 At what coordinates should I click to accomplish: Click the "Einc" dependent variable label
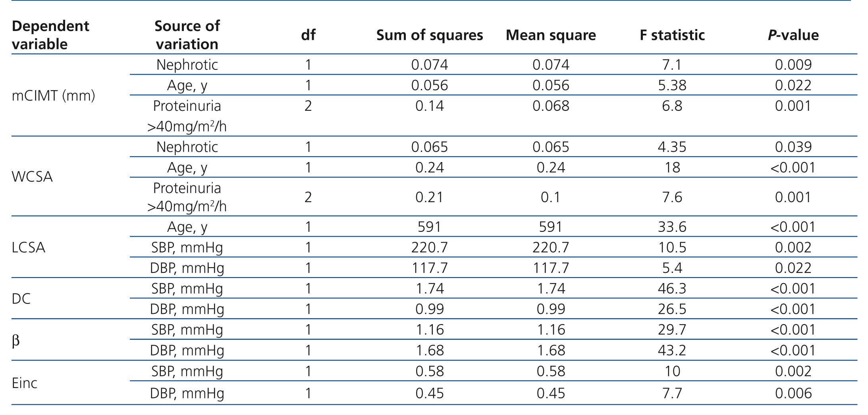pos(25,383)
